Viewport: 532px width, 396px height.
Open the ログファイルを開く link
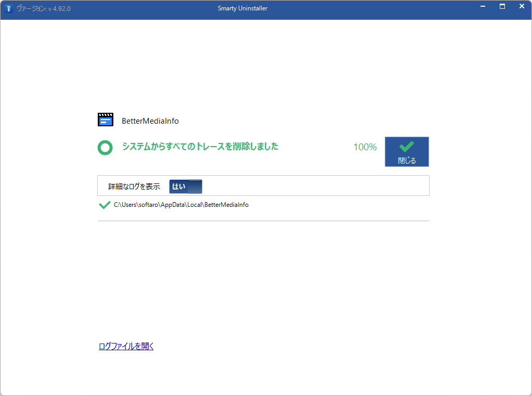(126, 346)
